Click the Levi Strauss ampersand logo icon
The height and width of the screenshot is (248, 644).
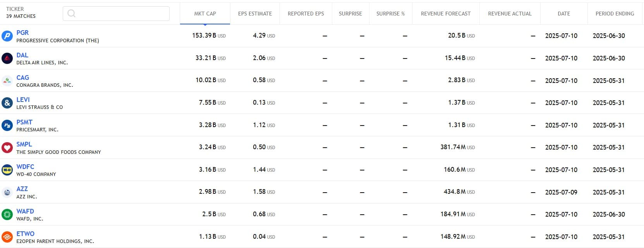tap(7, 103)
